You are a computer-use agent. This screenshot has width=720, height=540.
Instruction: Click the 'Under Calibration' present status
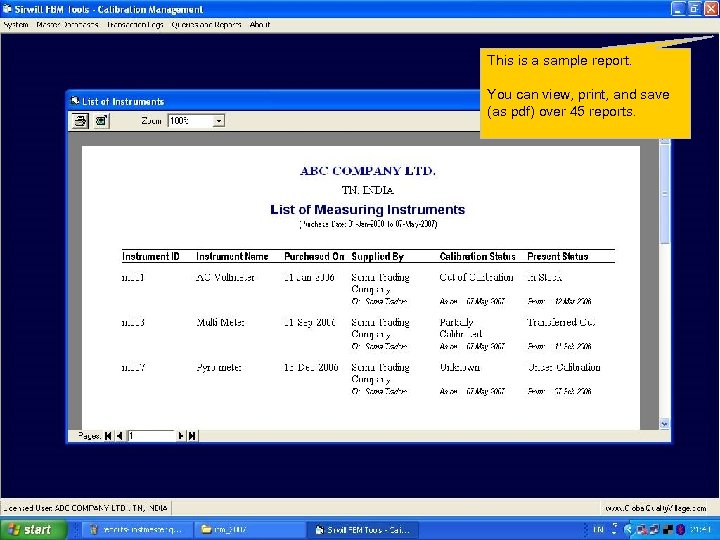click(x=564, y=367)
